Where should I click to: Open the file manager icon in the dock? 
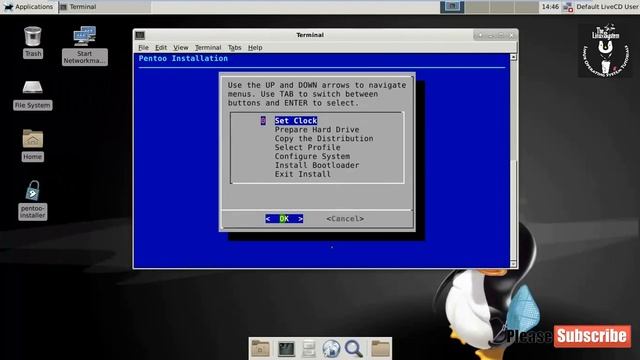(x=260, y=349)
